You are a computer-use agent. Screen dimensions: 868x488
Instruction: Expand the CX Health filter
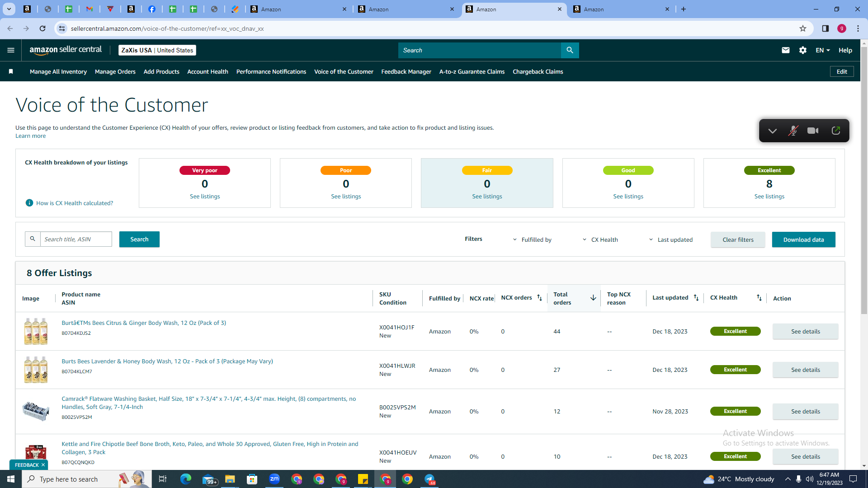click(x=600, y=239)
